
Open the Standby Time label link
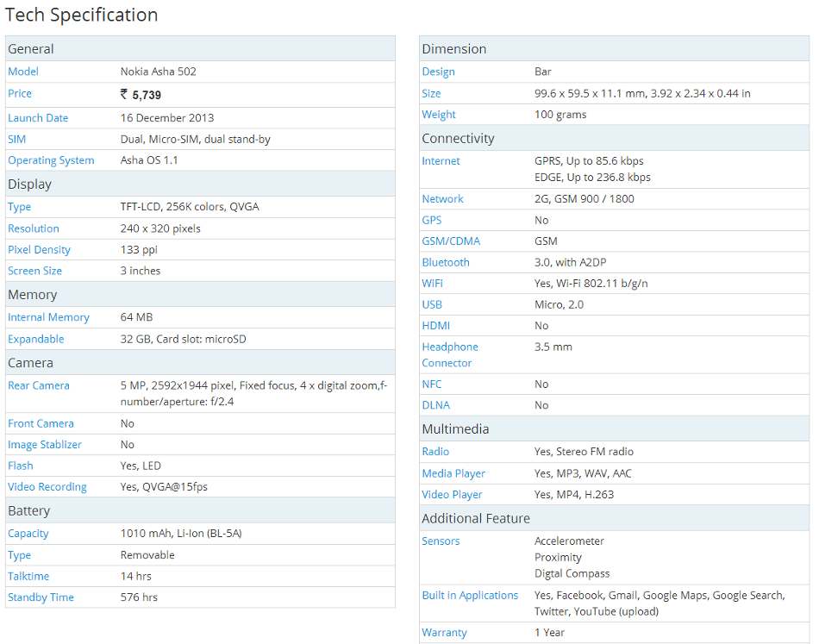41,597
